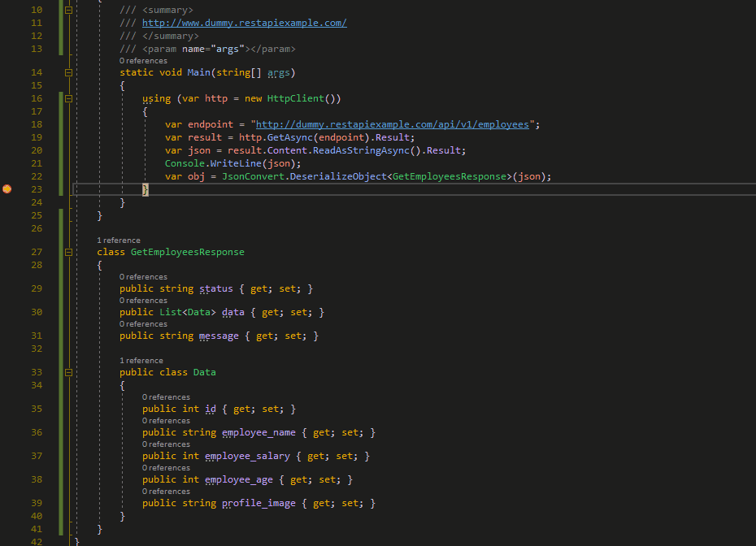Click the args parameter in Main

tap(279, 72)
